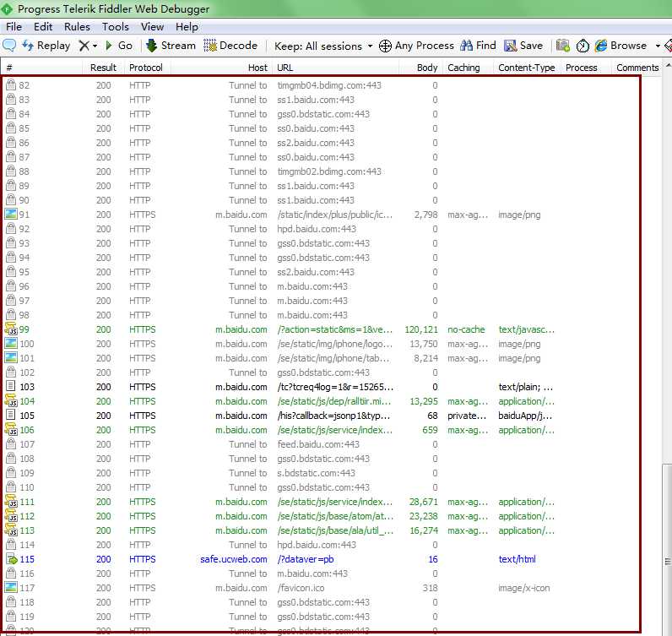This screenshot has height=636, width=672.
Task: Click the JS icon of session 113
Action: tap(11, 530)
